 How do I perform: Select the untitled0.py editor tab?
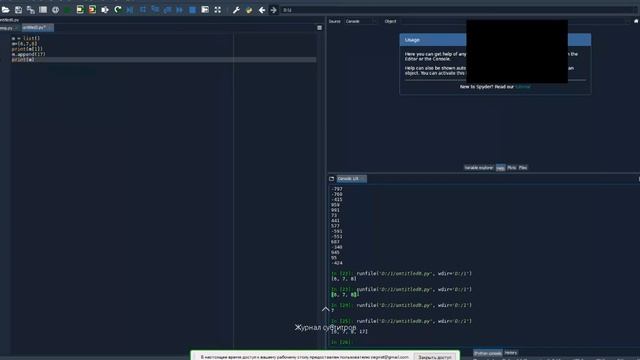[x=37, y=28]
